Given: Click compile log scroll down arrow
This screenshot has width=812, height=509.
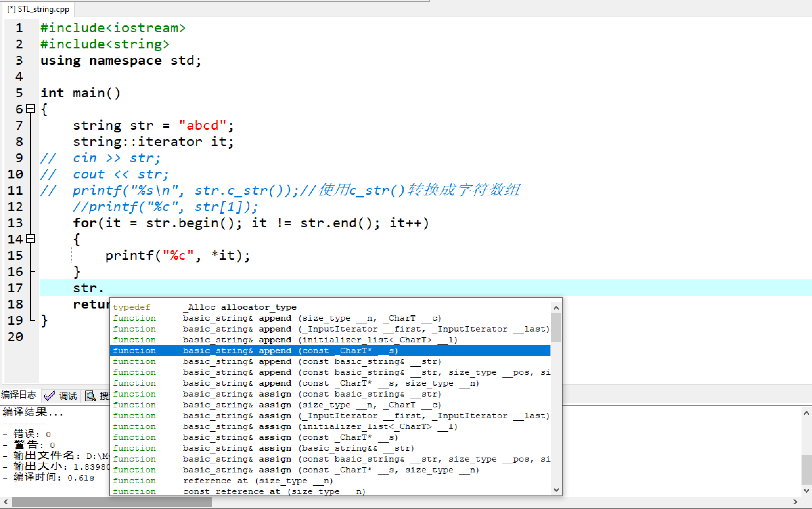Looking at the screenshot, I should 807,490.
